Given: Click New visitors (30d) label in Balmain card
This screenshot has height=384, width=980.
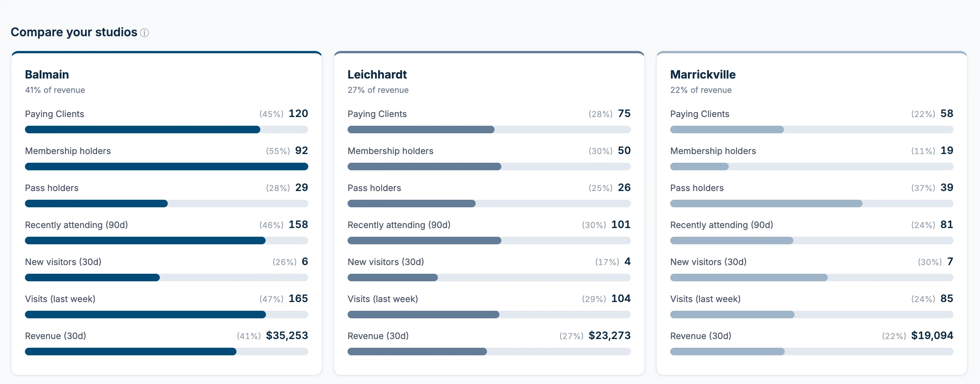Looking at the screenshot, I should point(63,262).
